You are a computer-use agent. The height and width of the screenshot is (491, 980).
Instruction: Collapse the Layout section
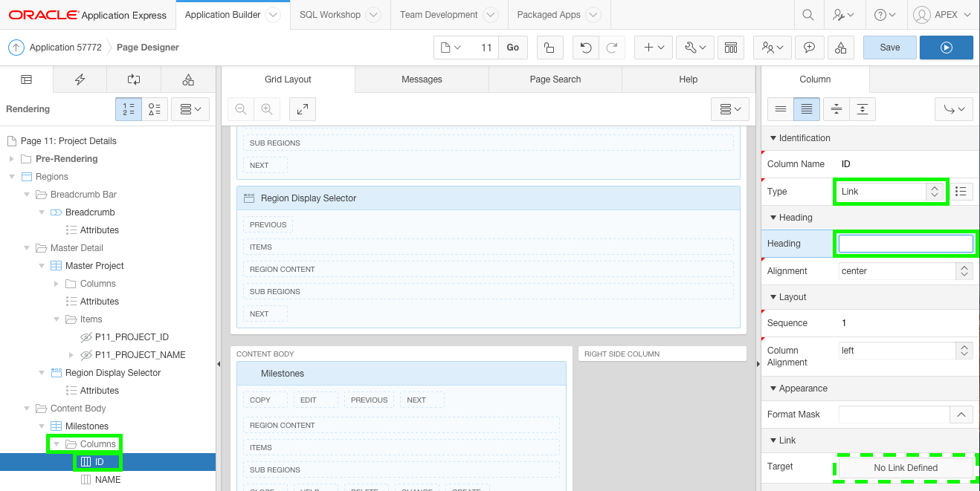(773, 297)
